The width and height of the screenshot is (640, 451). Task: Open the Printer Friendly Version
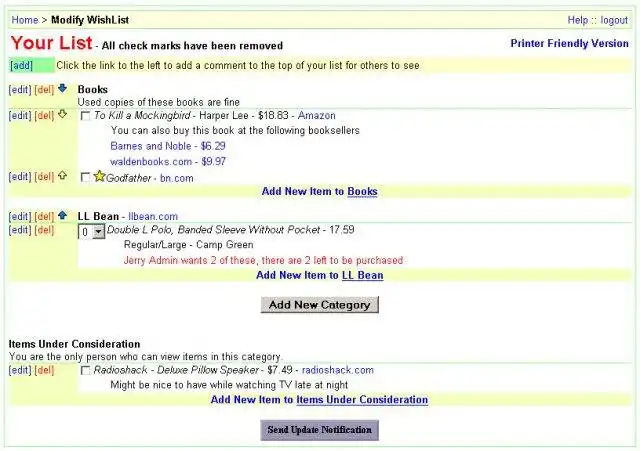tap(569, 43)
